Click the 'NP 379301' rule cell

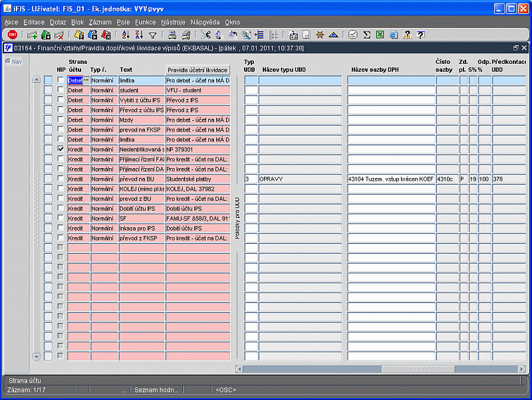198,150
